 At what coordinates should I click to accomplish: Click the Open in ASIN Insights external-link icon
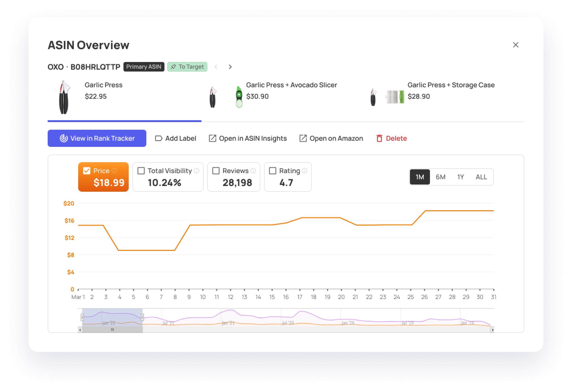tap(212, 138)
